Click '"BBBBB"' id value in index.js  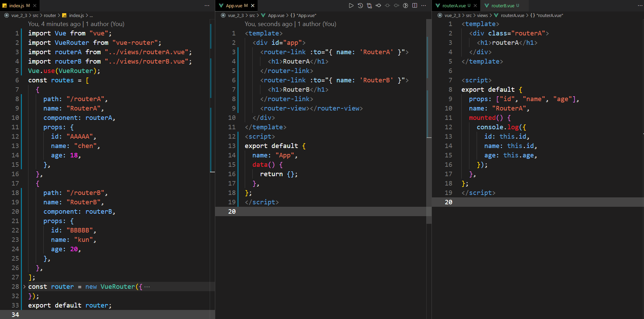80,230
